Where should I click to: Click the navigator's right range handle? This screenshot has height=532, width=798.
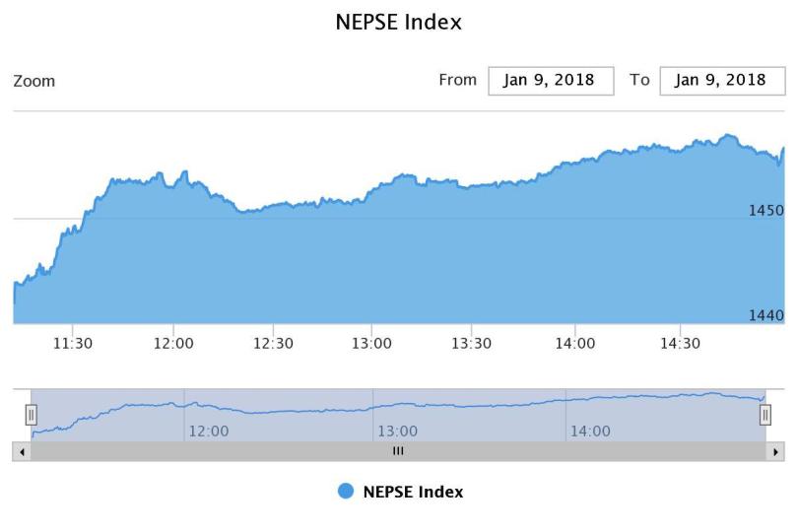pos(765,415)
